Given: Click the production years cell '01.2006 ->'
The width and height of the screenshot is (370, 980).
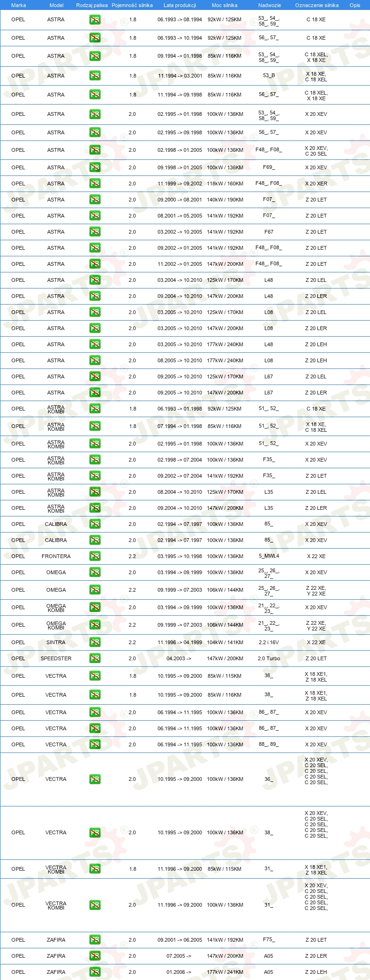Looking at the screenshot, I should tap(179, 972).
